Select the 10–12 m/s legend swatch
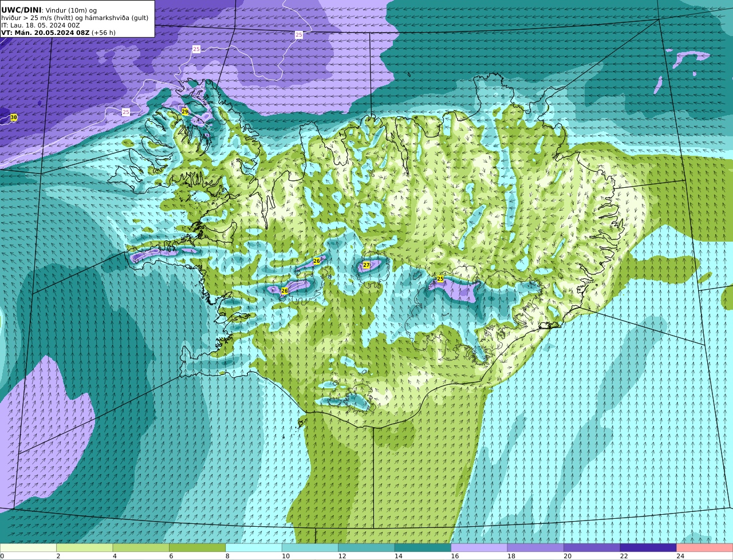This screenshot has height=560, width=733. click(310, 547)
